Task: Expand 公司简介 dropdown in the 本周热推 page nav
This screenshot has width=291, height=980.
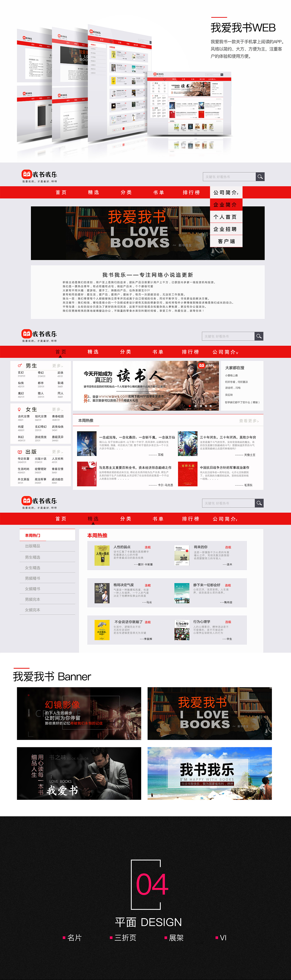Action: tap(225, 519)
